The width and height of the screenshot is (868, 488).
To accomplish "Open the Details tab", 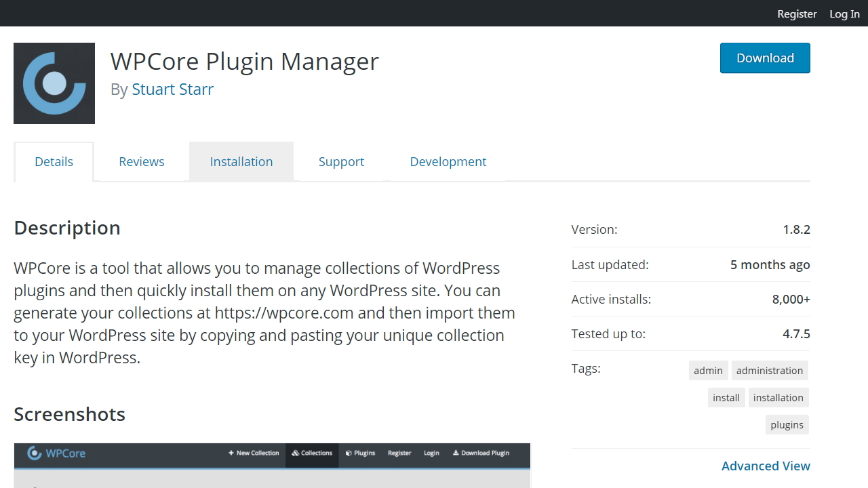I will point(54,161).
